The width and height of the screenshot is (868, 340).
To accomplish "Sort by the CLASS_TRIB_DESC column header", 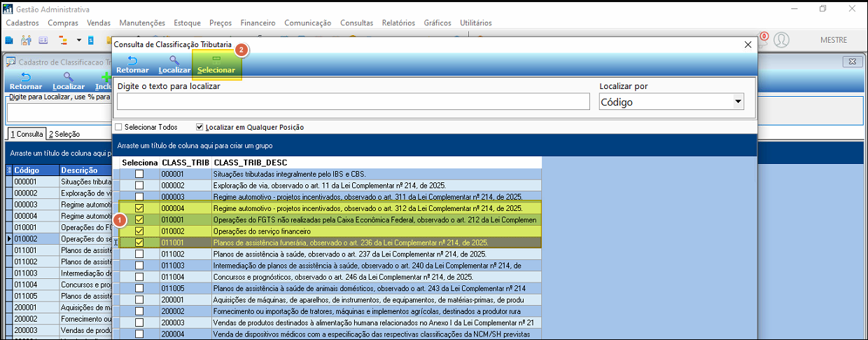I will tap(377, 163).
